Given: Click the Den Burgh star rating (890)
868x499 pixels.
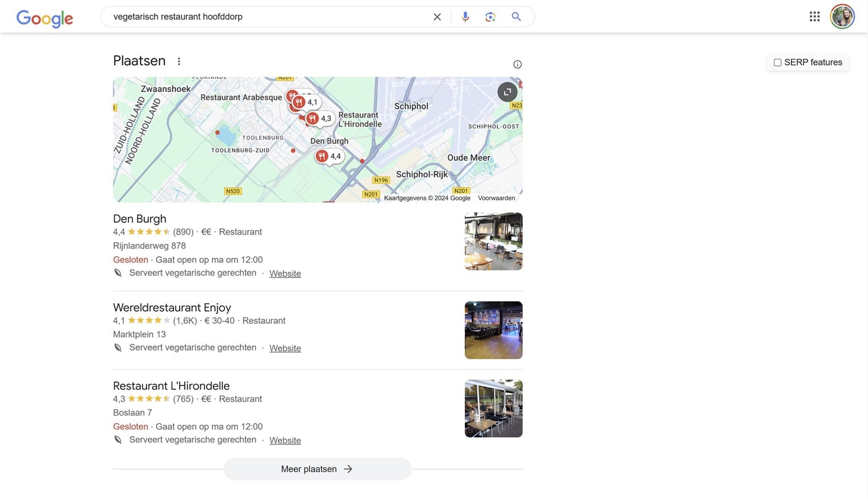Looking at the screenshot, I should [x=153, y=232].
